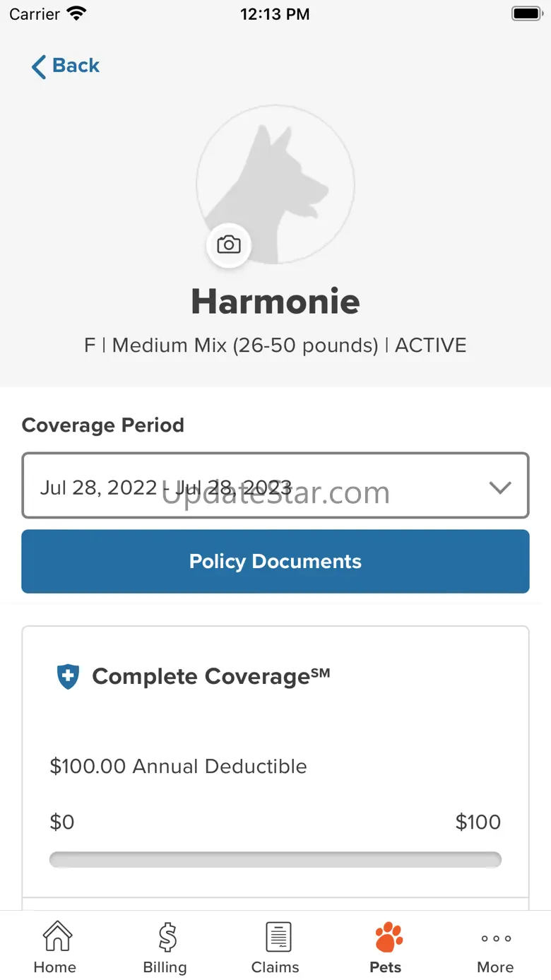Open the Claims document icon tab
The image size is (551, 980).
coord(275,948)
